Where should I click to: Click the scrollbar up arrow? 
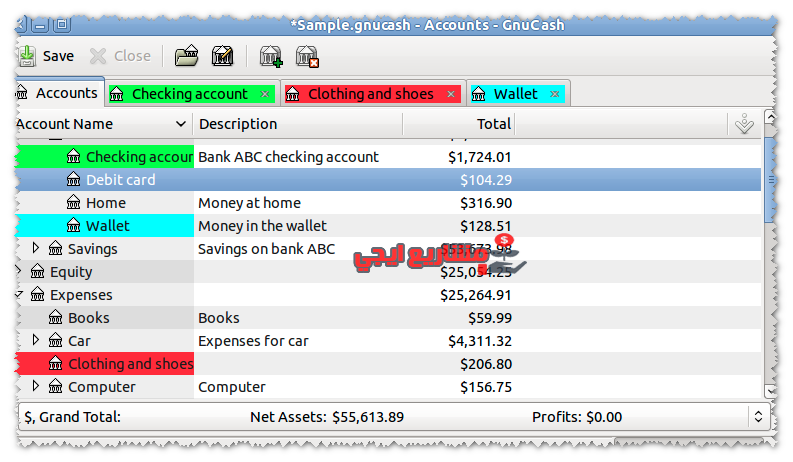tap(770, 118)
